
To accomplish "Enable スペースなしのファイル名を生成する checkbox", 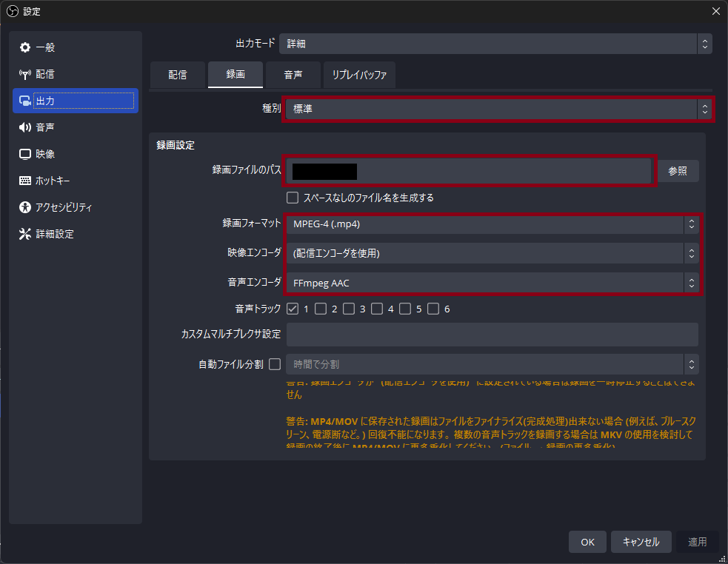I will pos(293,198).
